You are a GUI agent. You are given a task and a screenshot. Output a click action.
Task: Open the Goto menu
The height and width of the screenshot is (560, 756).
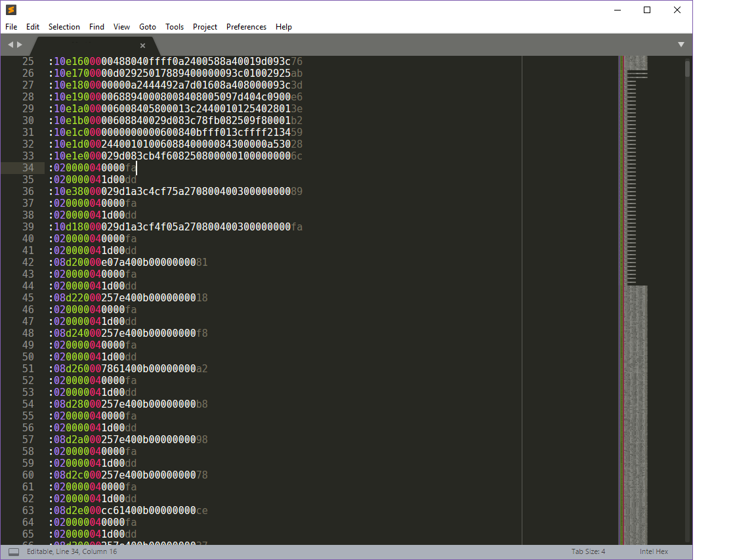coord(148,27)
